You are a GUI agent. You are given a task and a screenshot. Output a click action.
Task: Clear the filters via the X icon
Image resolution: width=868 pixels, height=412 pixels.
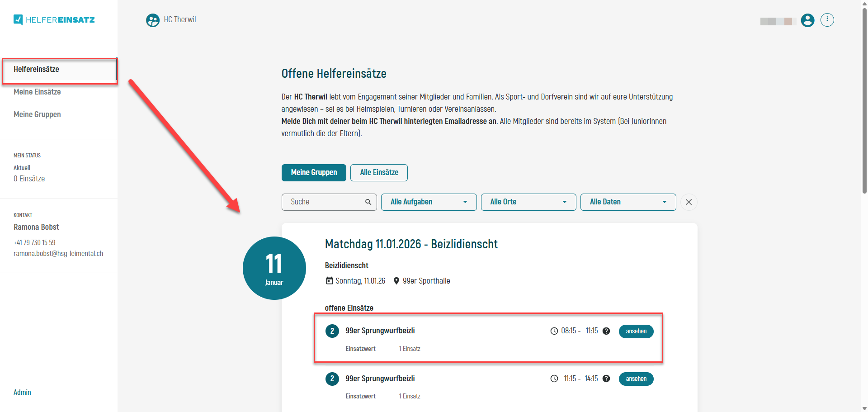point(689,202)
